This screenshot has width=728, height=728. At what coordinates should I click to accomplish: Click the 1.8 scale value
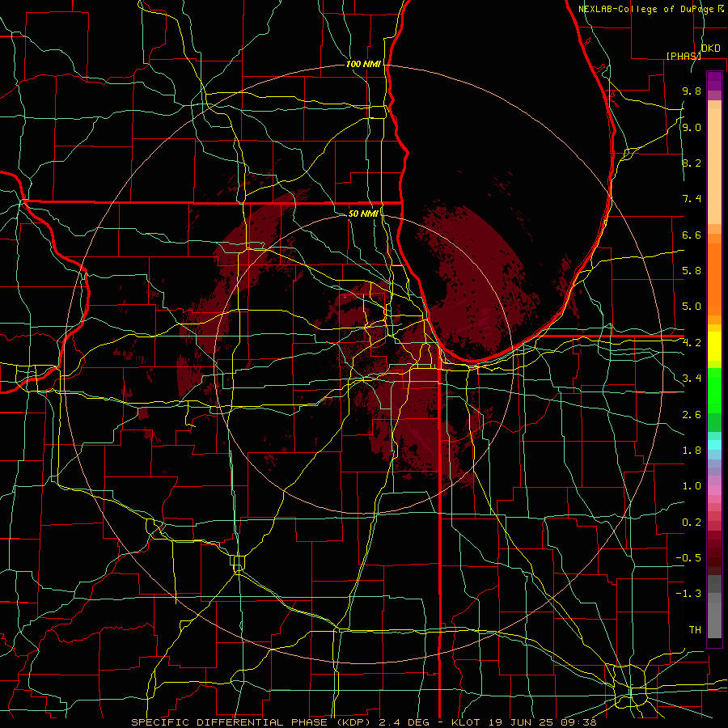pos(692,451)
